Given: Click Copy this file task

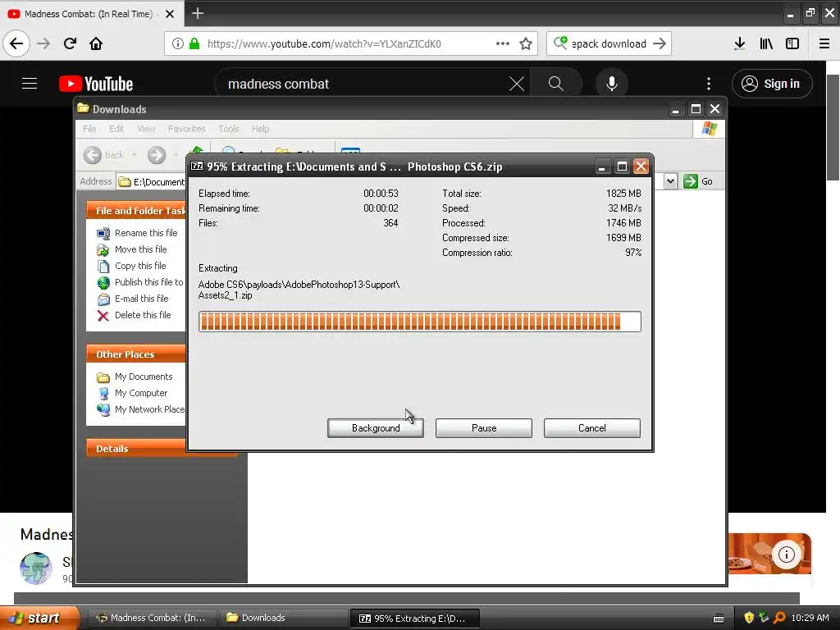Looking at the screenshot, I should (x=131, y=266).
